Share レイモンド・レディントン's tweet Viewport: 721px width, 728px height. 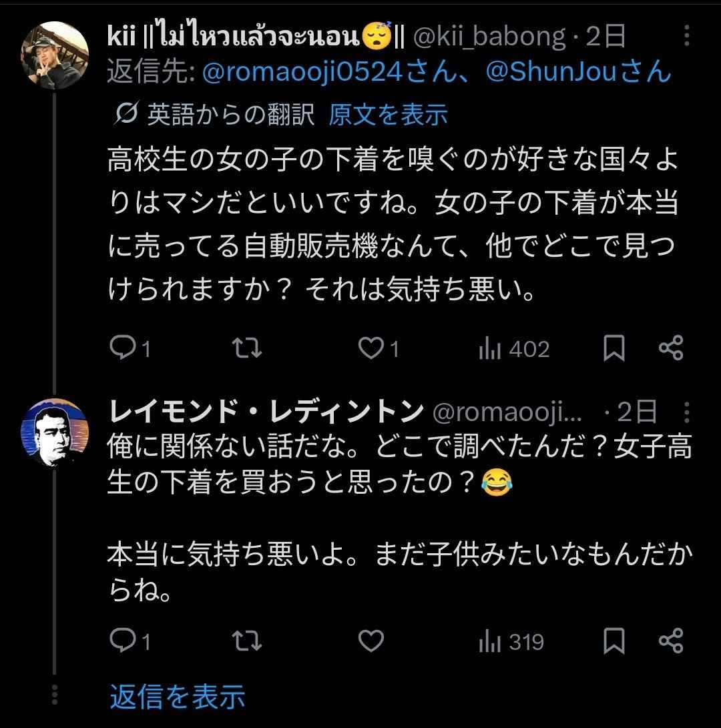click(x=670, y=641)
